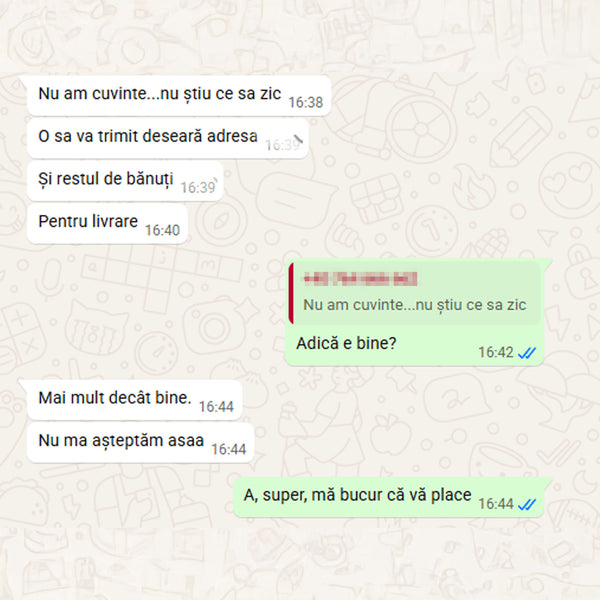Click the blue double check marks at 16:42

click(527, 353)
